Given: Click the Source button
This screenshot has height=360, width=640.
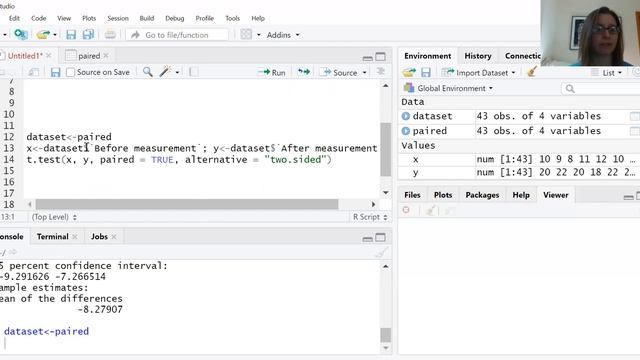Looking at the screenshot, I should (339, 72).
